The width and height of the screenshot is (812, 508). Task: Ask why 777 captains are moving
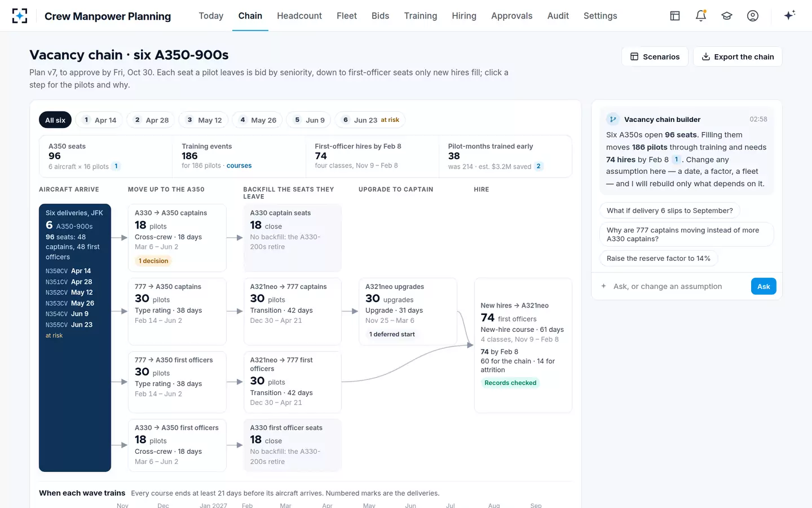pos(687,234)
